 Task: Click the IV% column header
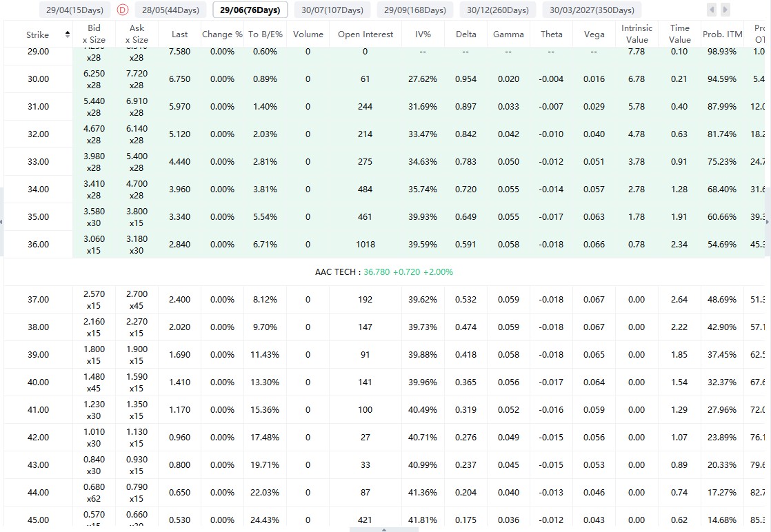pyautogui.click(x=423, y=34)
